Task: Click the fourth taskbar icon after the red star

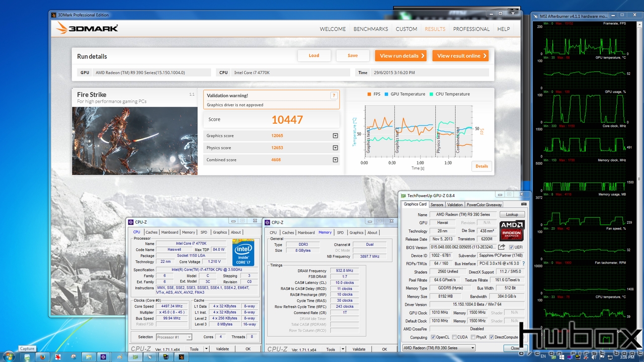Action: coord(119,357)
